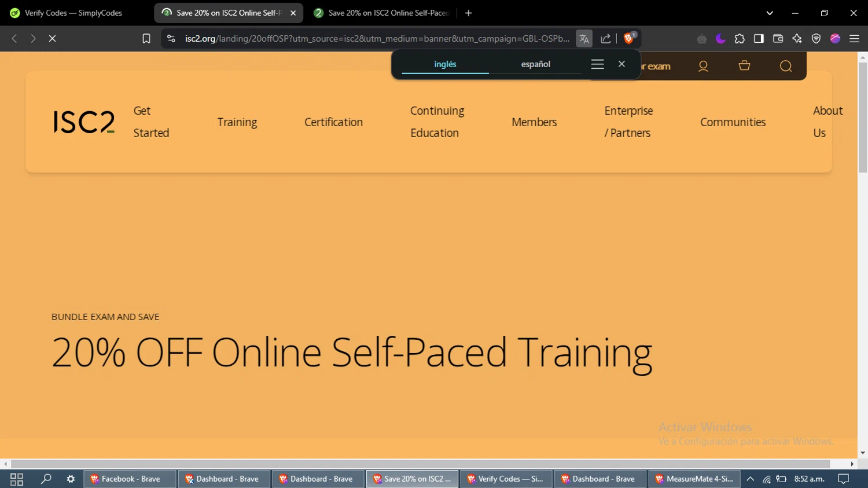
Task: Click the site search magnifier icon
Action: (x=785, y=66)
